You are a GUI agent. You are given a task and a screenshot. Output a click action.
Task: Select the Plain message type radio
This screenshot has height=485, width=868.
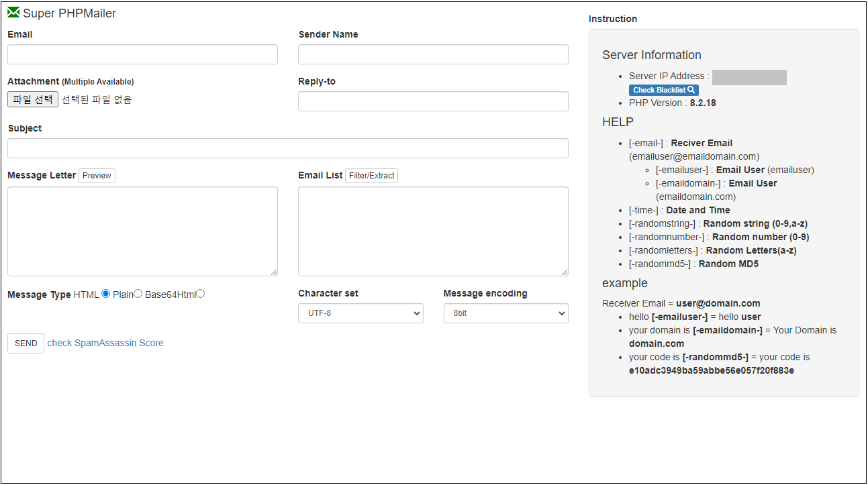(138, 294)
